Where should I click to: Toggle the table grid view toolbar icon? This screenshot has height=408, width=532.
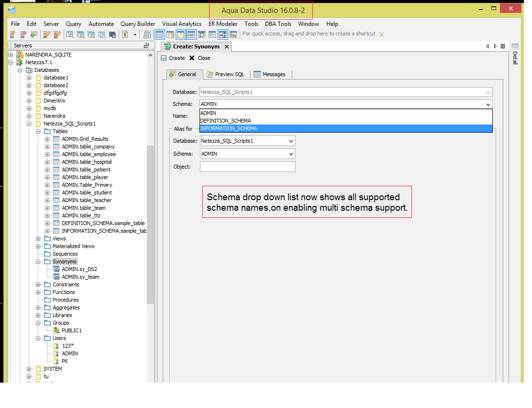coord(191,34)
